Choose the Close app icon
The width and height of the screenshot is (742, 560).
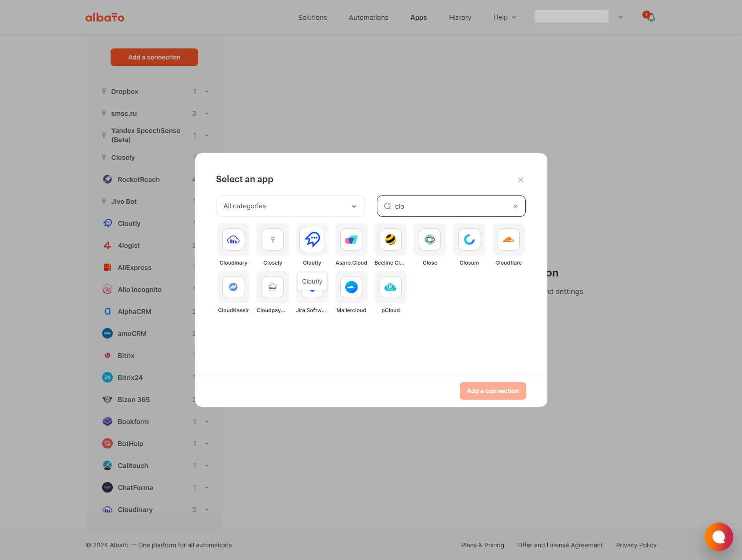430,239
